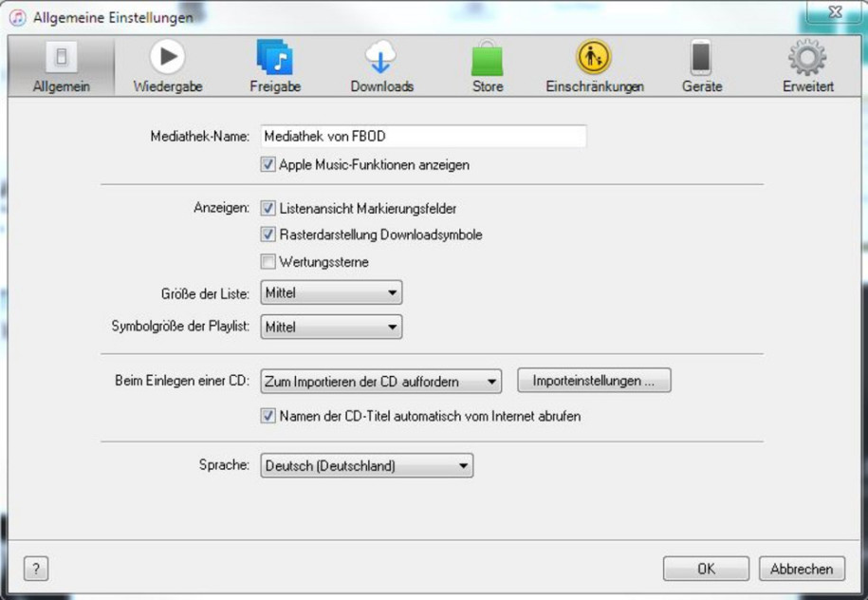
Task: Click the Importeinstellungen button
Action: coord(594,381)
